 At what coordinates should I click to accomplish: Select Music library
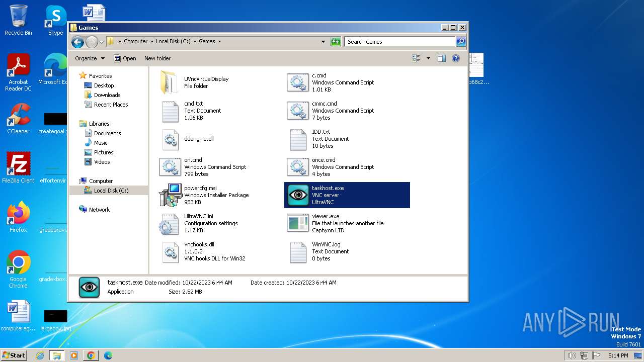(x=101, y=143)
